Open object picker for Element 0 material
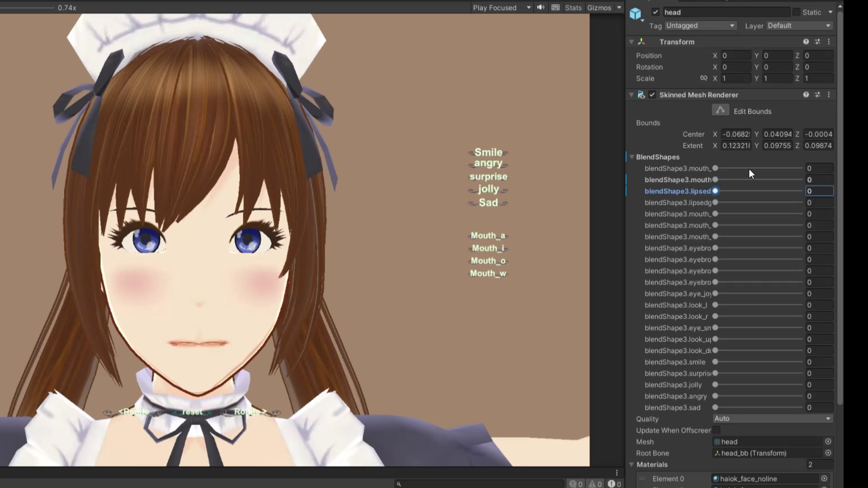 tap(824, 479)
